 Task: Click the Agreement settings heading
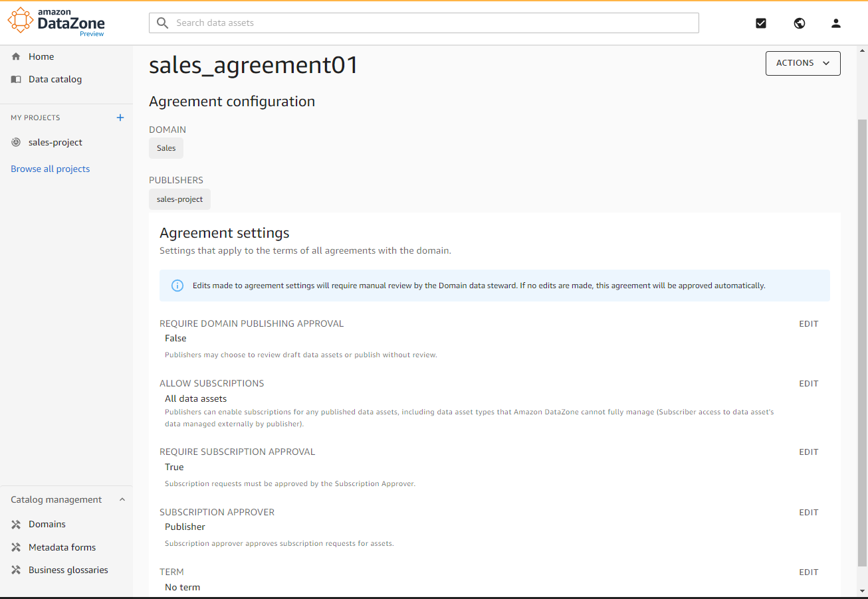click(x=225, y=233)
